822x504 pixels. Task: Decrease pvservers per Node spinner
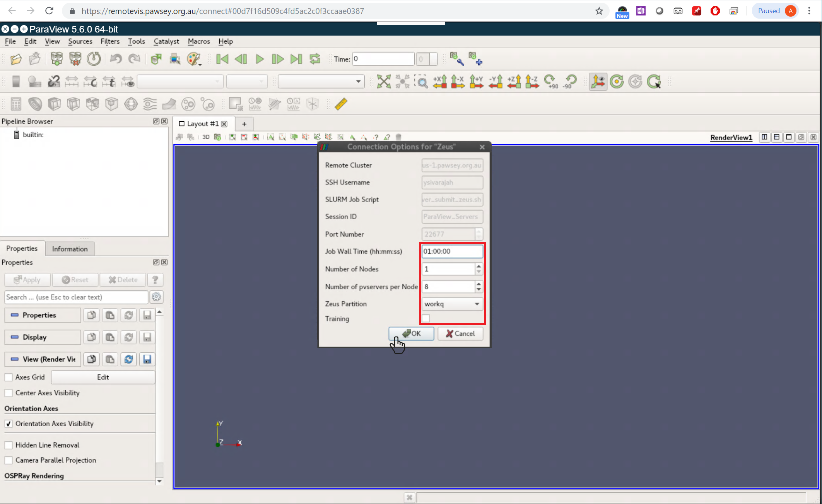(479, 290)
